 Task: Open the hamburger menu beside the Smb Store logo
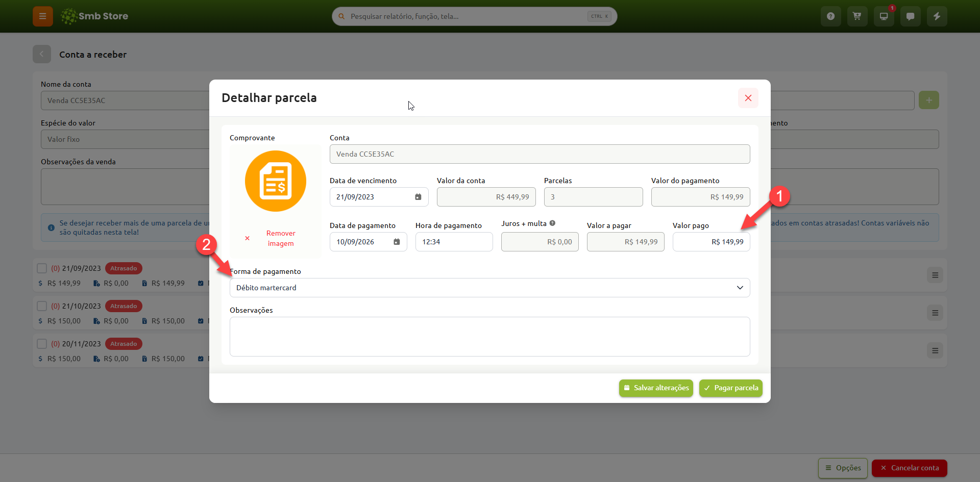coord(43,16)
